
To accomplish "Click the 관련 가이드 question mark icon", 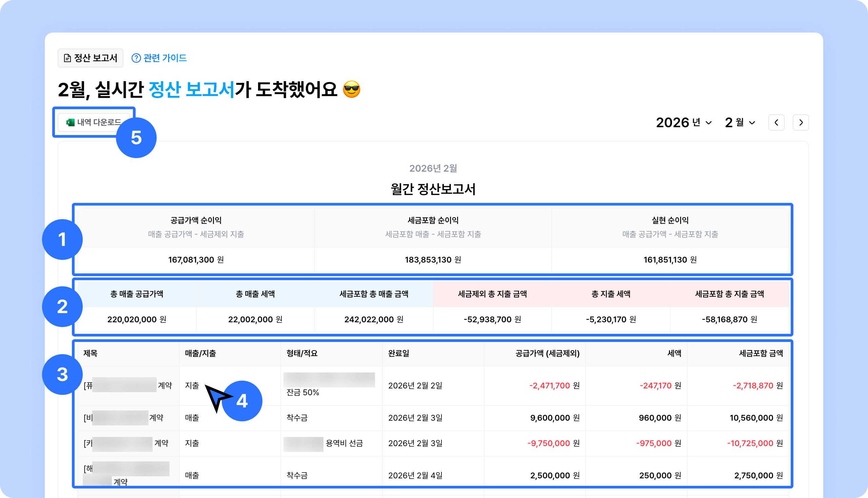I will (x=136, y=58).
